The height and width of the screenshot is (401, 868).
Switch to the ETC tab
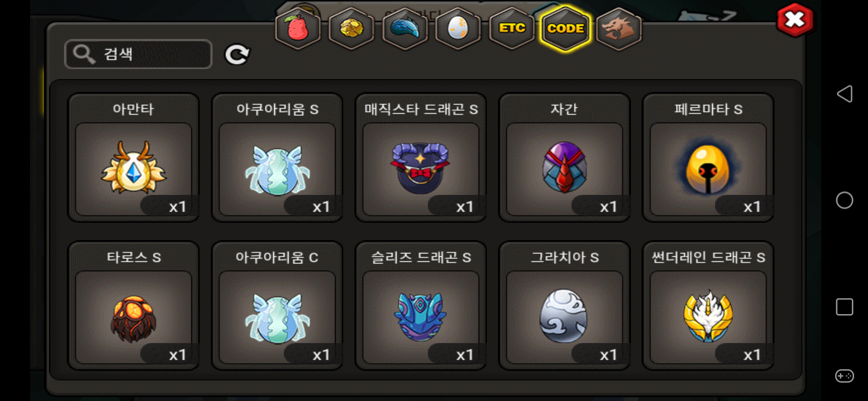tap(512, 29)
